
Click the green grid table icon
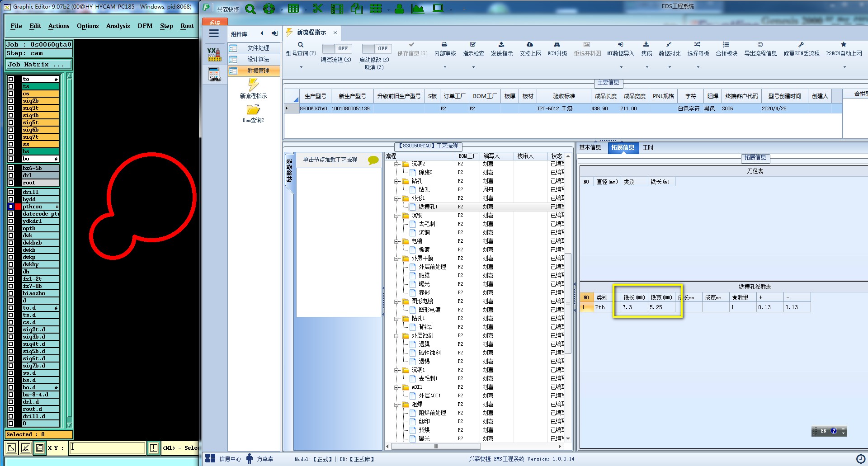coord(293,9)
